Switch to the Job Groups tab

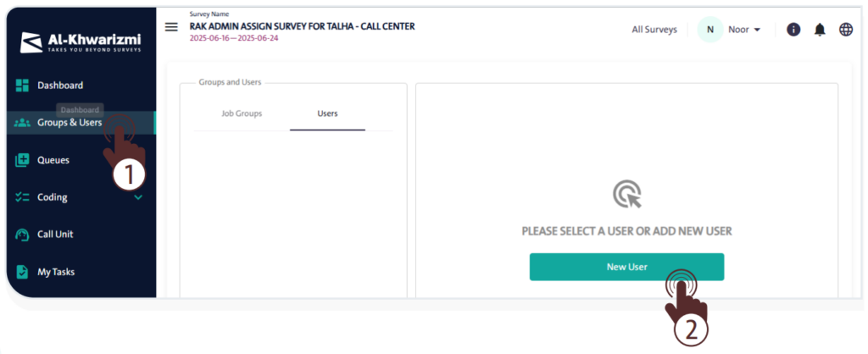242,113
